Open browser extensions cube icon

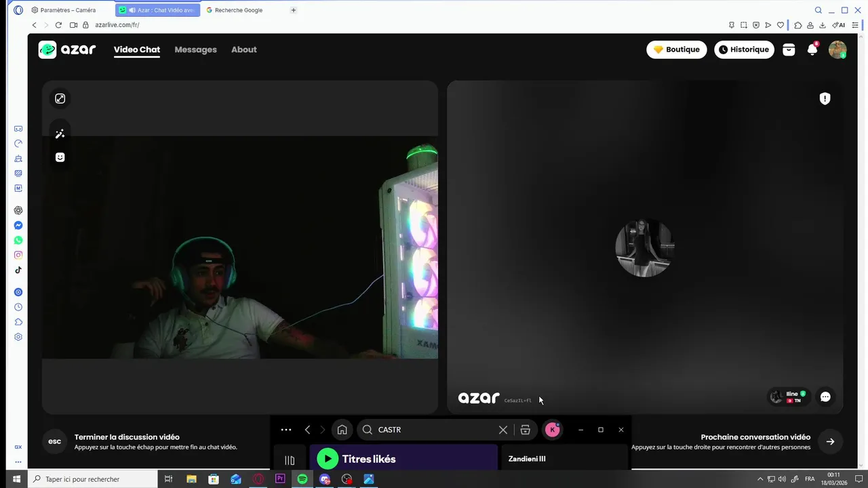tap(798, 25)
